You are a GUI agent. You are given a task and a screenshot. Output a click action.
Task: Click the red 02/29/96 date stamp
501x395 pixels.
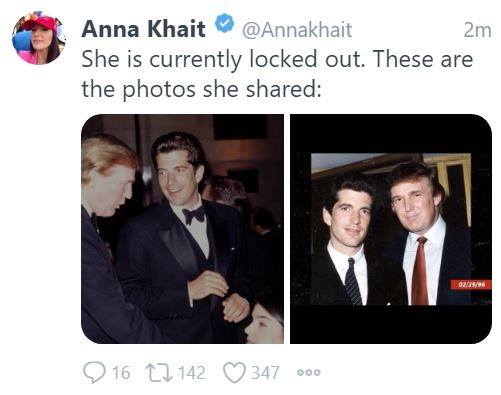[471, 285]
